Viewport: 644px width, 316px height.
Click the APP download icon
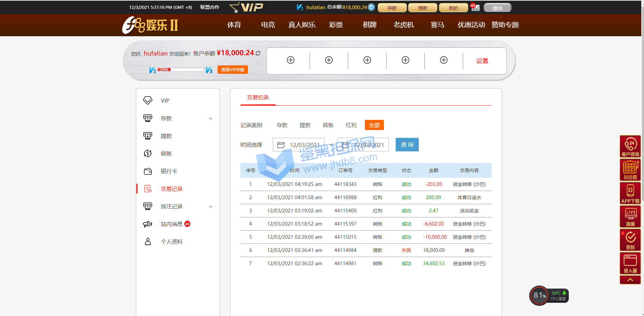tap(630, 193)
